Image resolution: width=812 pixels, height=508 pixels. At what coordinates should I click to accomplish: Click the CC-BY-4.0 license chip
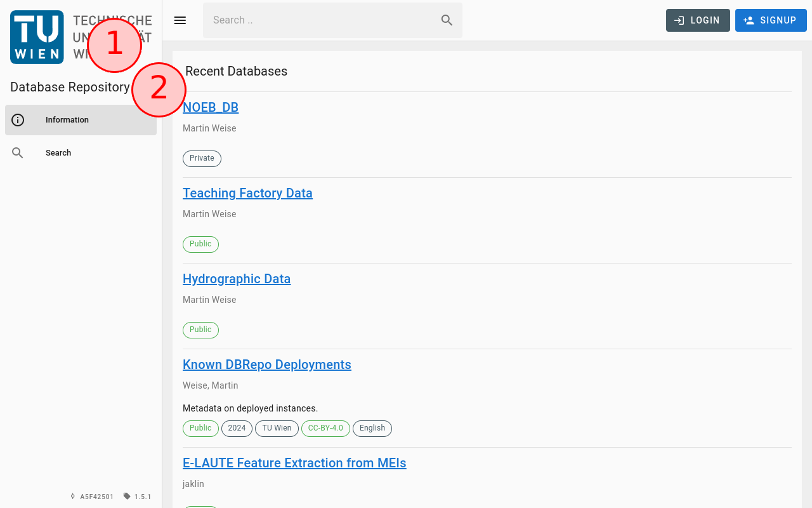coord(325,428)
